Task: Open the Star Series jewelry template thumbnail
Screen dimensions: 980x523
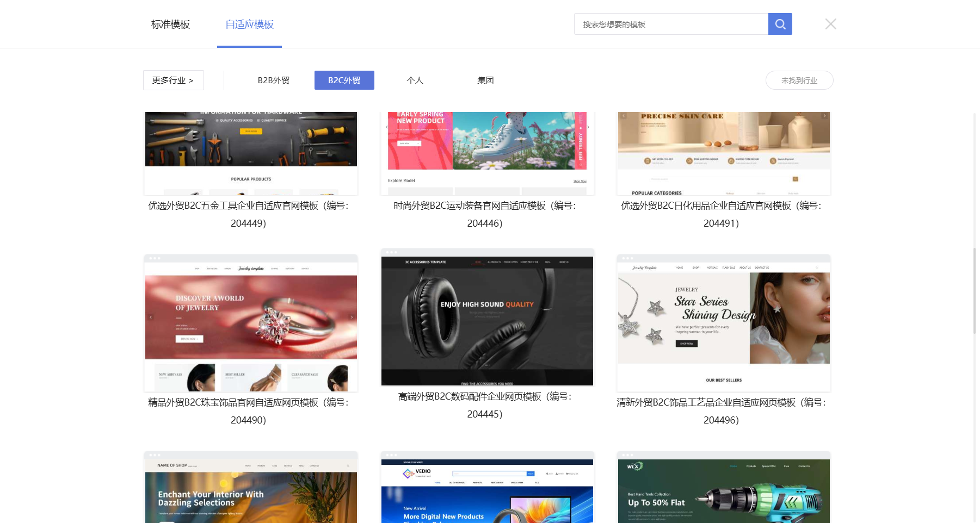Action: (x=724, y=323)
